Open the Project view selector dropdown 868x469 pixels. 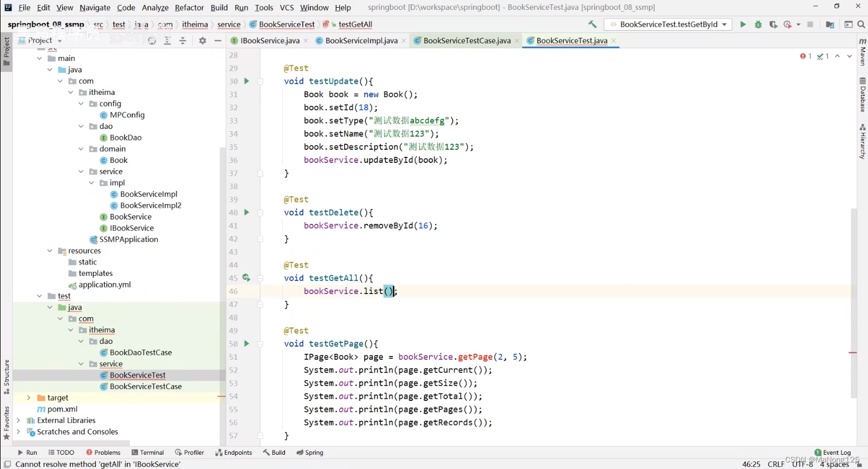[40, 41]
